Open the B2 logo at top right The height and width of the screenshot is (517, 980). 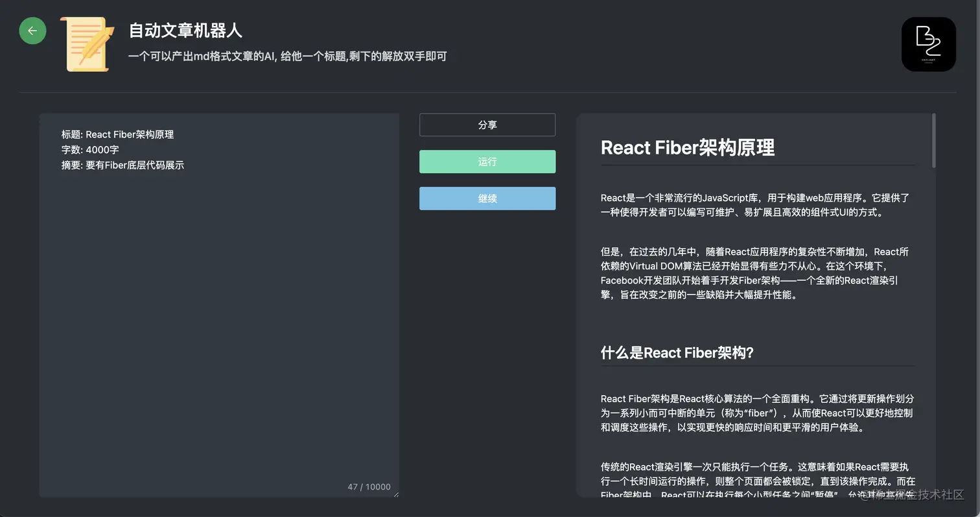pos(928,44)
